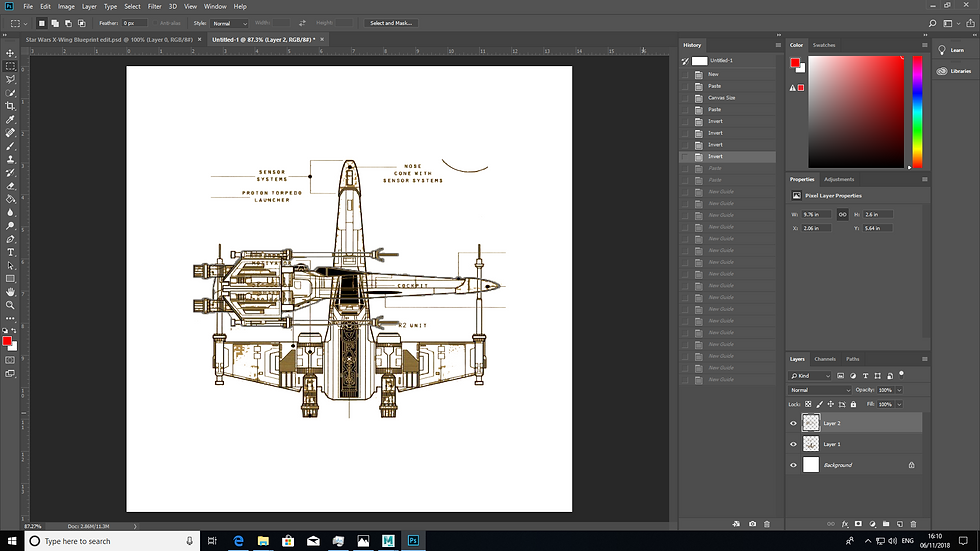Enable Lock all

point(853,404)
